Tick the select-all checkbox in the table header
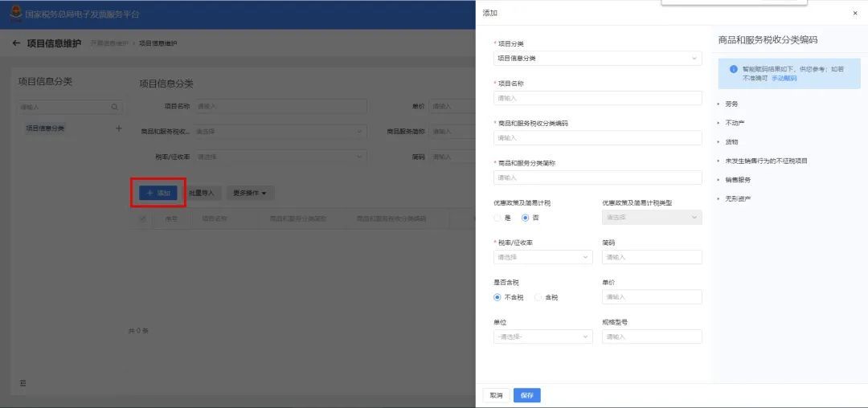The width and height of the screenshot is (868, 408). tap(143, 218)
